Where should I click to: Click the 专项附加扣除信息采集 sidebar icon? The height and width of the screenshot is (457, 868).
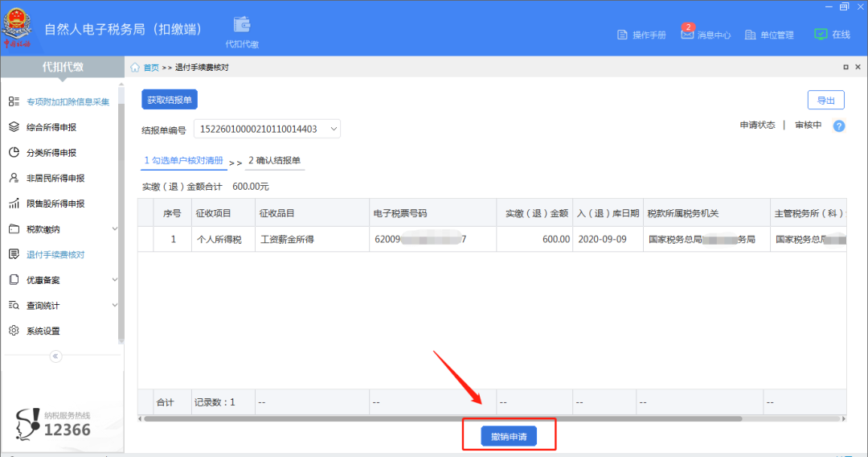(14, 101)
